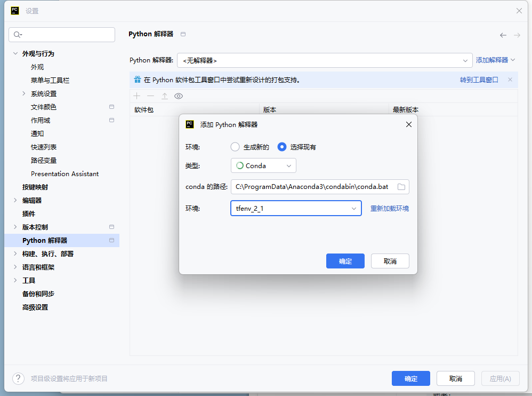Click the project-level icon on 作用域 row
The width and height of the screenshot is (532, 396).
[x=111, y=120]
